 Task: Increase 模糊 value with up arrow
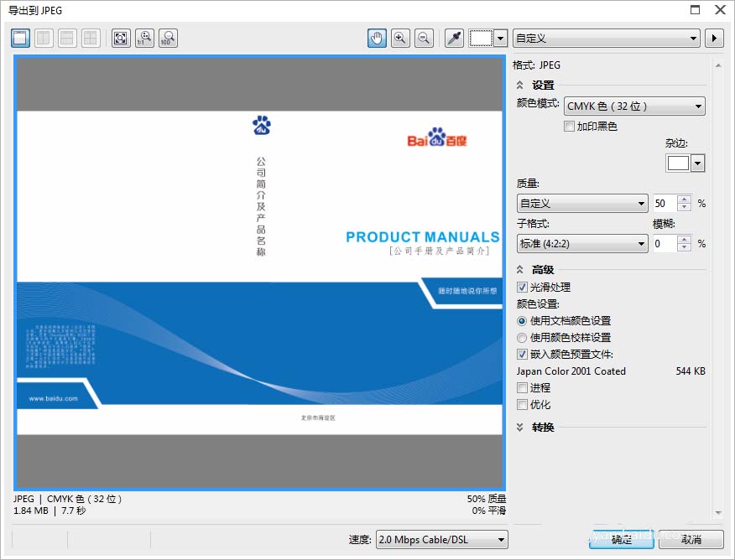pyautogui.click(x=685, y=240)
